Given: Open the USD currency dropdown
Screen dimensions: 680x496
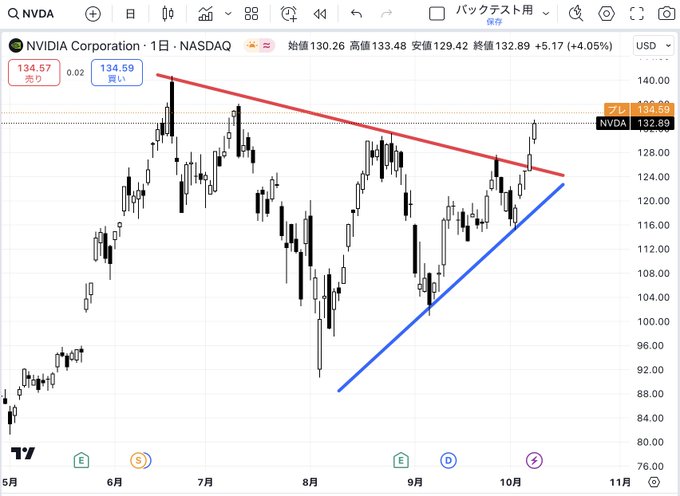Looking at the screenshot, I should tap(653, 46).
